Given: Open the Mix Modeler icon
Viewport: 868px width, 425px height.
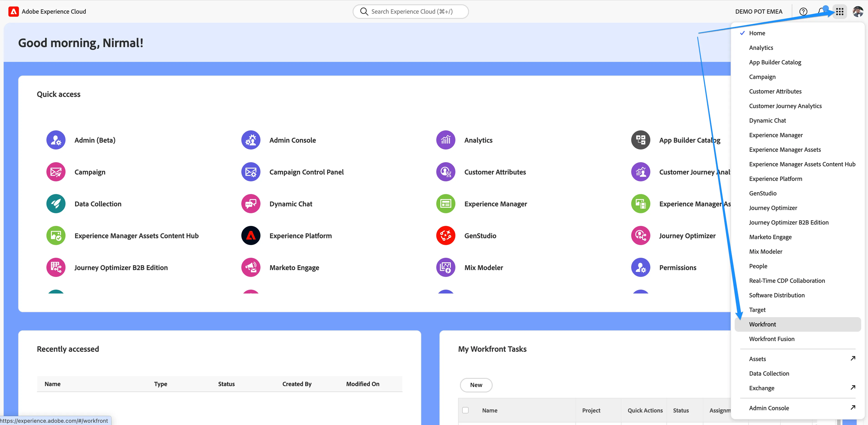Looking at the screenshot, I should click(x=445, y=267).
